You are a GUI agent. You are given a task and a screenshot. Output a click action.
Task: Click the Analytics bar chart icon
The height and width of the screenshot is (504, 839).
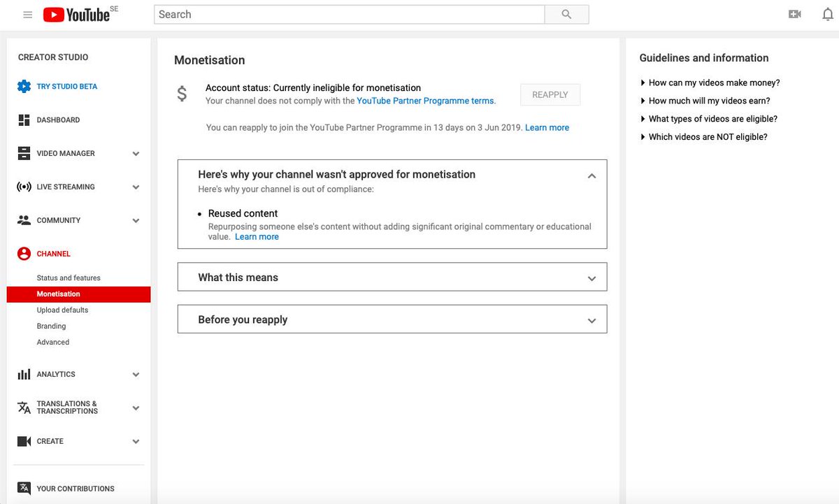(24, 375)
